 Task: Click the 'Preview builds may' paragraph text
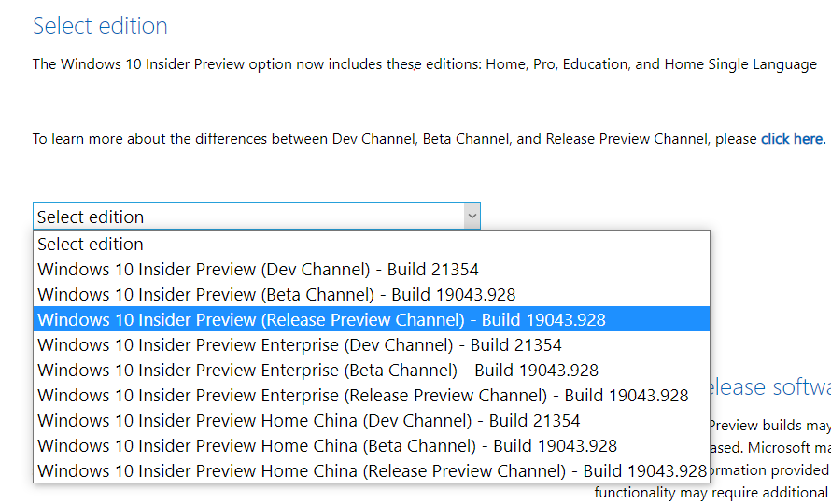click(770, 425)
